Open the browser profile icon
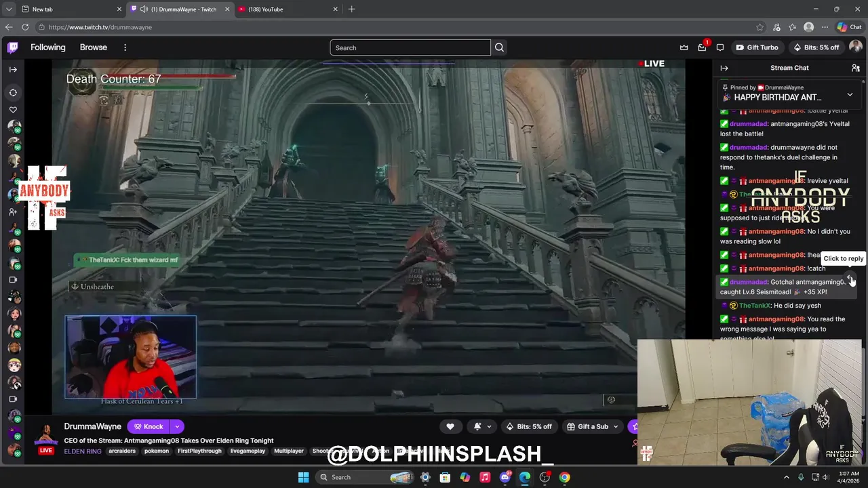The width and height of the screenshot is (868, 488). click(808, 27)
